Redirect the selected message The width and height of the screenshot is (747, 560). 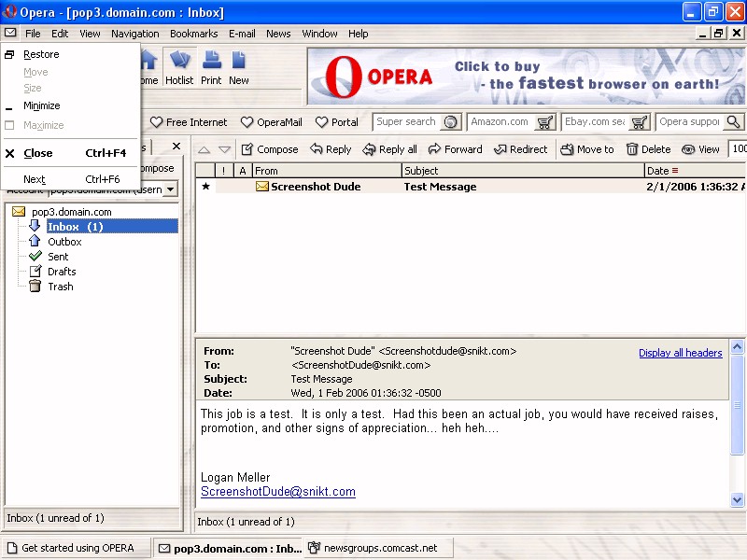coord(521,149)
